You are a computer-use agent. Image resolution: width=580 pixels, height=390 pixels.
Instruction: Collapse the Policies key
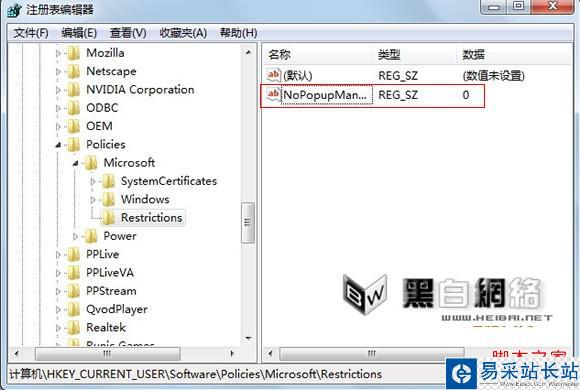tap(58, 145)
